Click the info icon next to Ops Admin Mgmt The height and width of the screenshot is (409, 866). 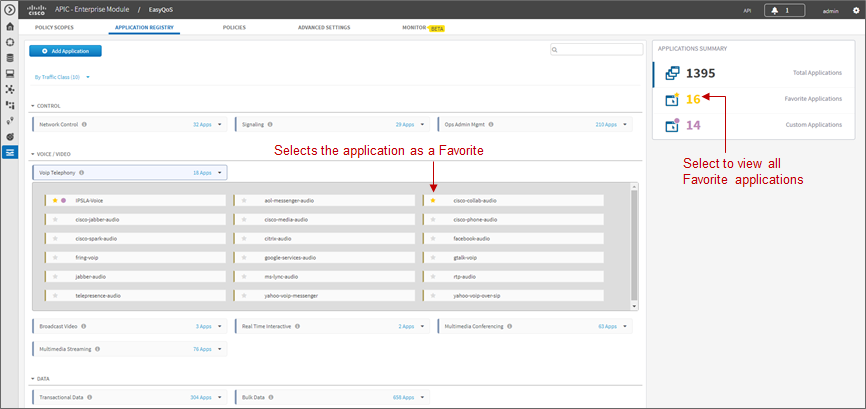click(x=490, y=124)
